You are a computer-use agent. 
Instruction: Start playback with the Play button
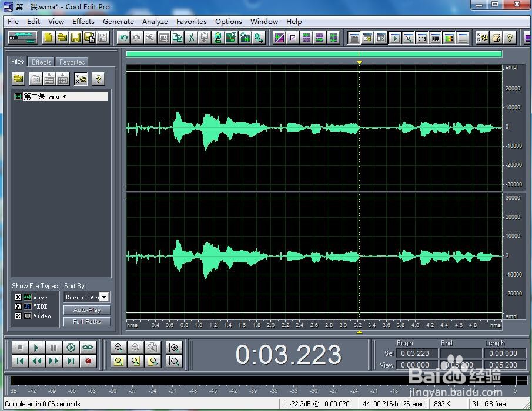(x=36, y=348)
